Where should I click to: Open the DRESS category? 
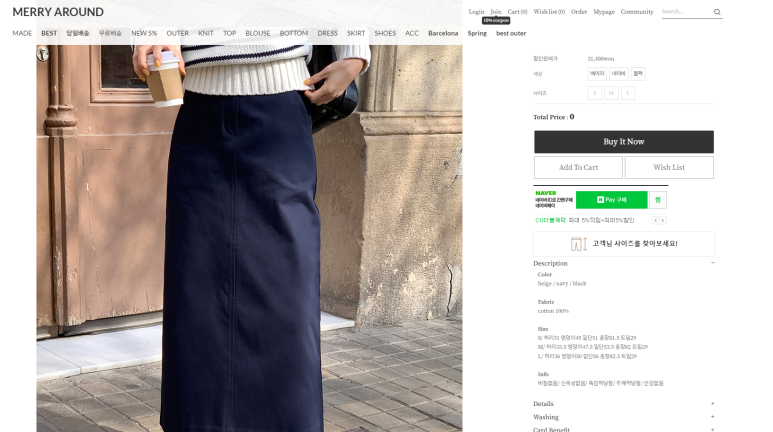coord(327,33)
